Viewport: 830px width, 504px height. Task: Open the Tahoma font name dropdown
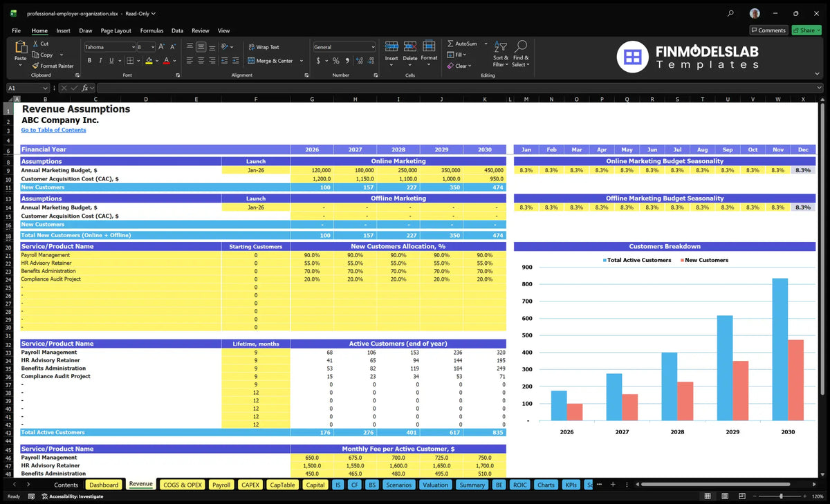pyautogui.click(x=133, y=47)
